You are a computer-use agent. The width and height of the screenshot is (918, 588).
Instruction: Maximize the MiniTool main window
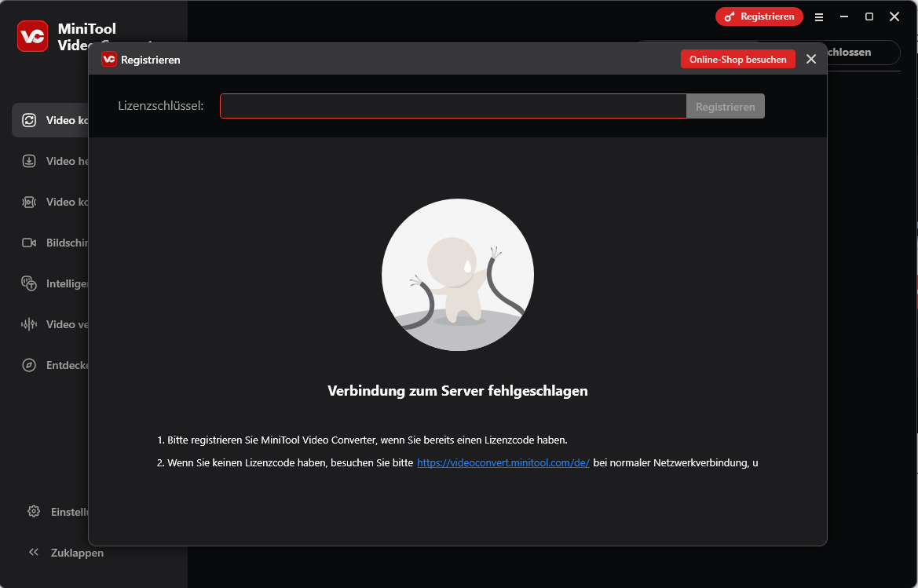[869, 17]
